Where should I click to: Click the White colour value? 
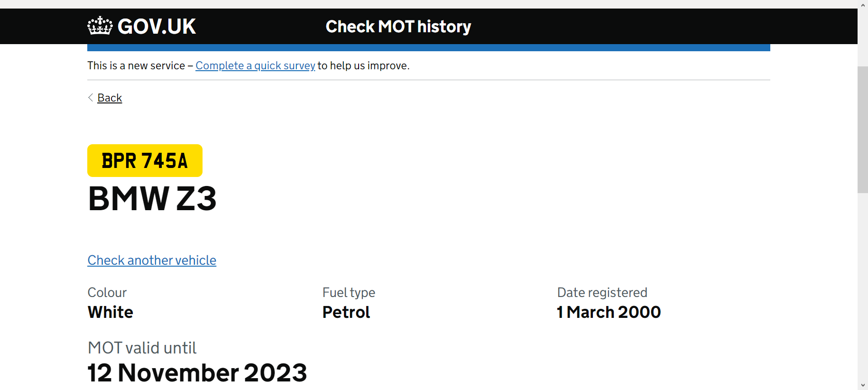pos(111,312)
